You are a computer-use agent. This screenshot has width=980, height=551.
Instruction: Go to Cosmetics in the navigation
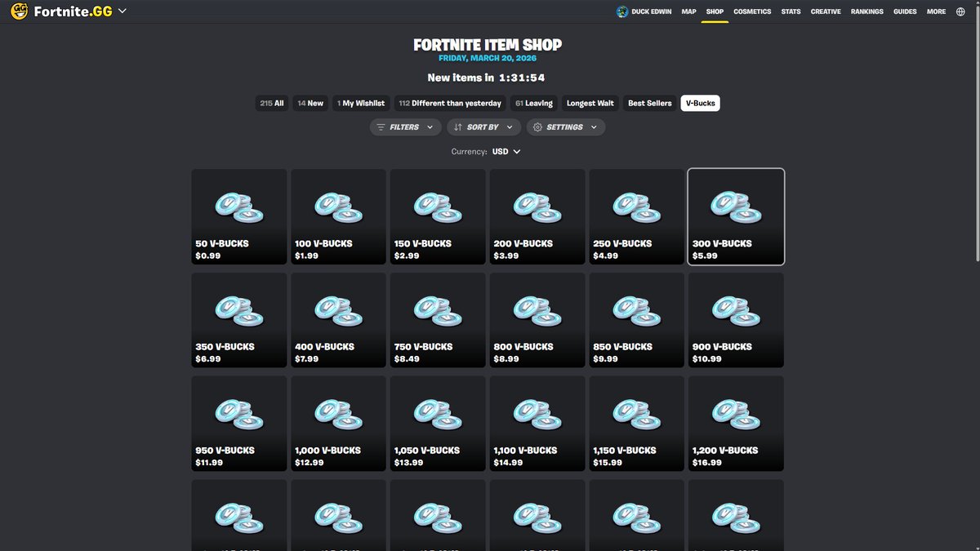coord(752,11)
